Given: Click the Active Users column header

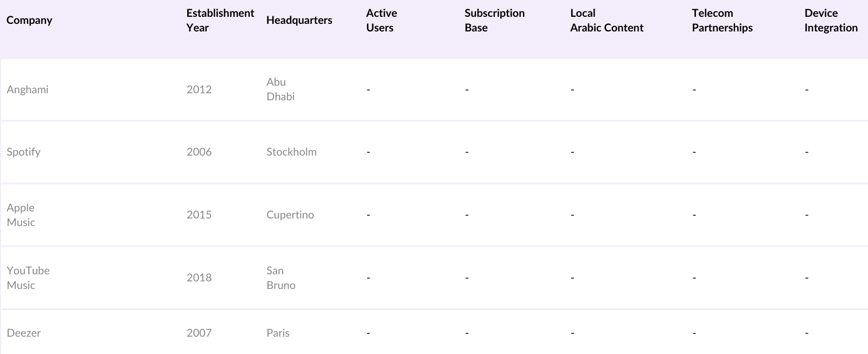Looking at the screenshot, I should click(381, 20).
